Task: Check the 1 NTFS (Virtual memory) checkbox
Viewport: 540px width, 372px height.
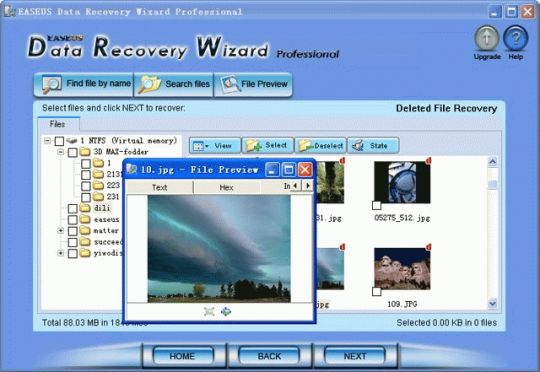Action: [x=59, y=141]
